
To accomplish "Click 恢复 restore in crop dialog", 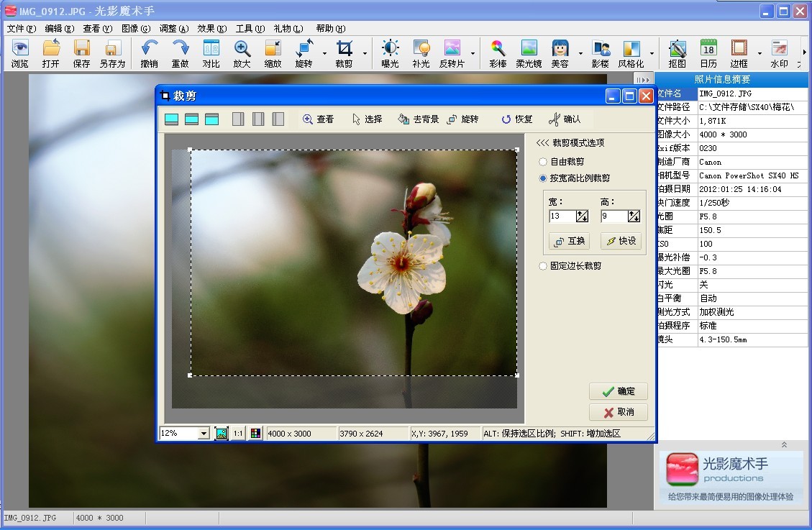I will 516,119.
